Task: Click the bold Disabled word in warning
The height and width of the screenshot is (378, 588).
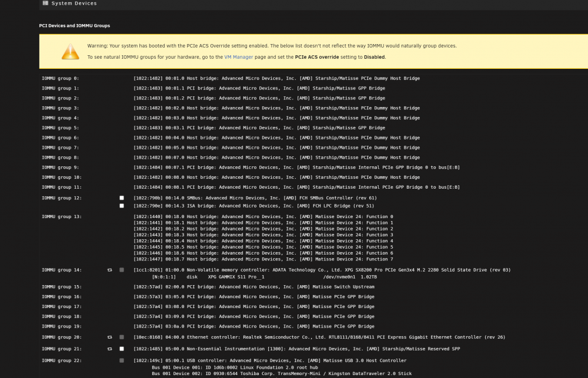Action: (x=374, y=57)
